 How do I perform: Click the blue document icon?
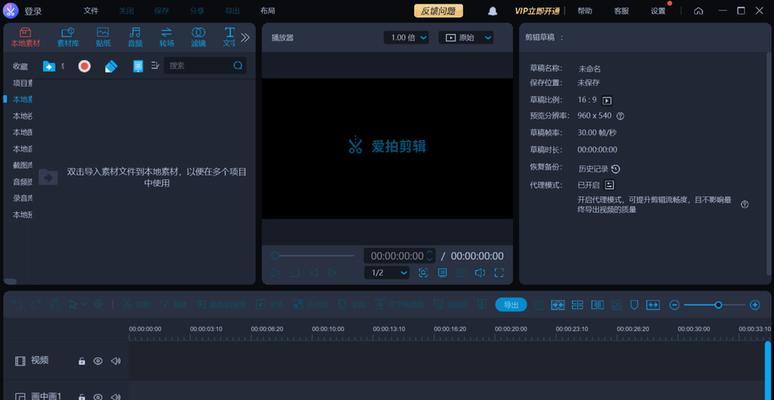(138, 66)
